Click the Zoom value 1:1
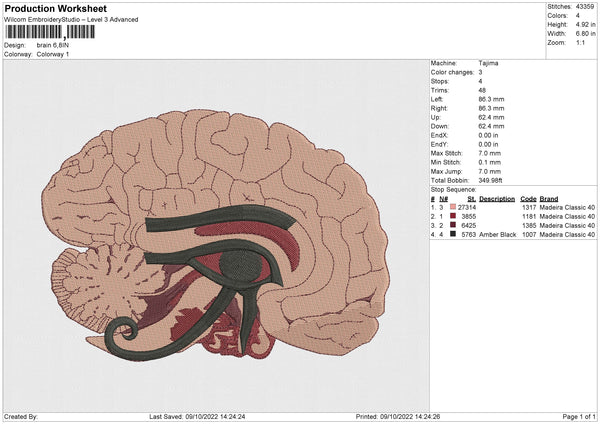 coord(580,42)
